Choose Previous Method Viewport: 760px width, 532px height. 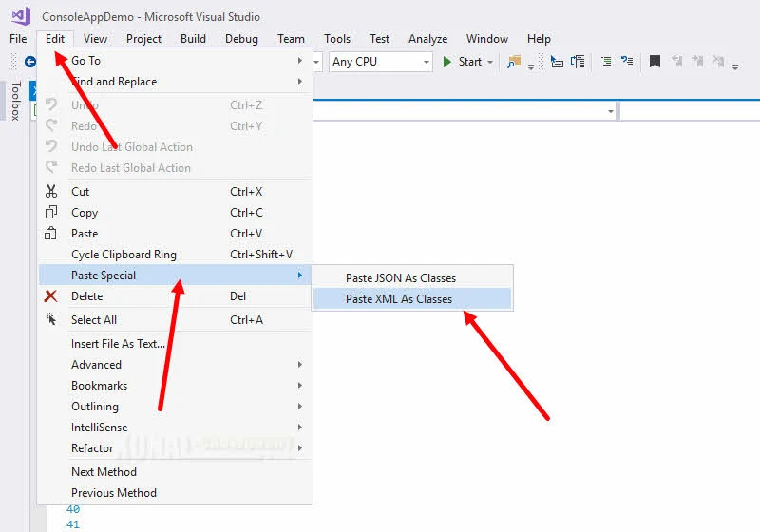[x=175, y=493]
